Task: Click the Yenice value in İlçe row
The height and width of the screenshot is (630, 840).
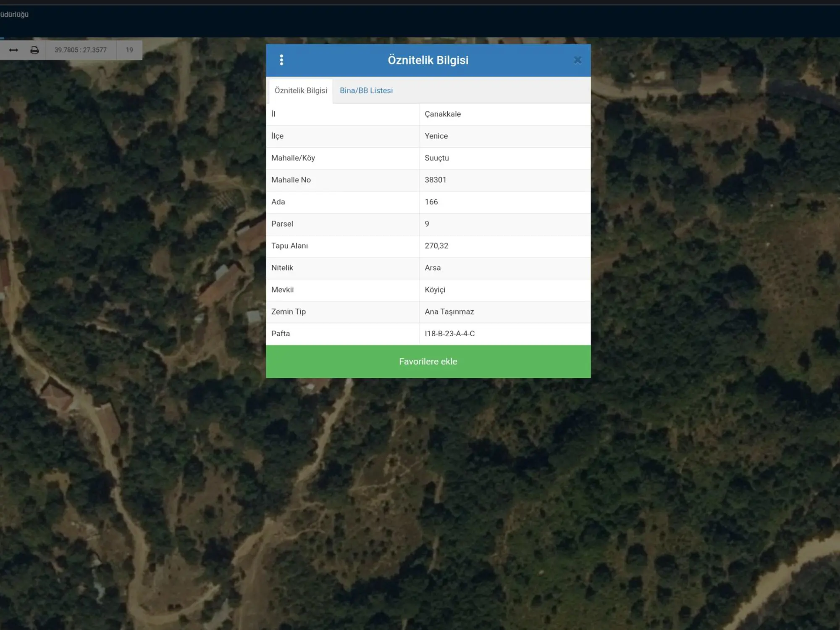Action: point(436,136)
